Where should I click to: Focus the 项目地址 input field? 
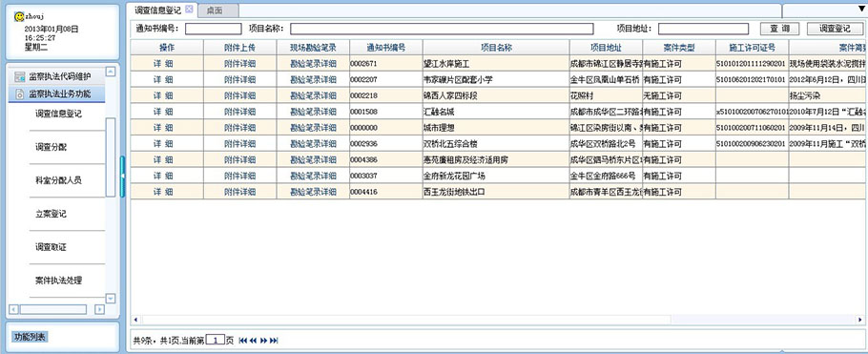click(703, 29)
